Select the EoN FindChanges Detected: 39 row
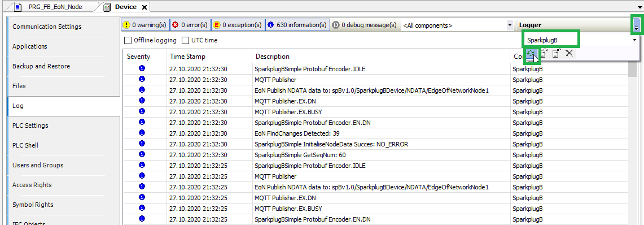Image resolution: width=644 pixels, height=225 pixels. [x=375, y=133]
